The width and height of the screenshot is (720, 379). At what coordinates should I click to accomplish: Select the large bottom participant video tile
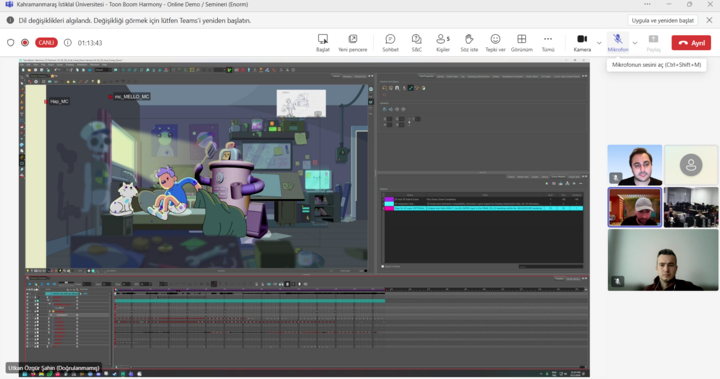pyautogui.click(x=663, y=260)
